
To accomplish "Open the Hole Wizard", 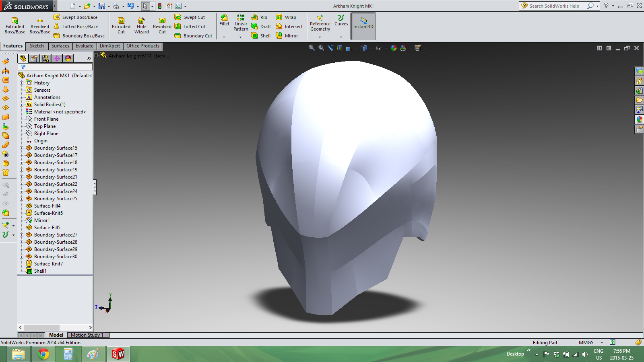I will pyautogui.click(x=142, y=25).
